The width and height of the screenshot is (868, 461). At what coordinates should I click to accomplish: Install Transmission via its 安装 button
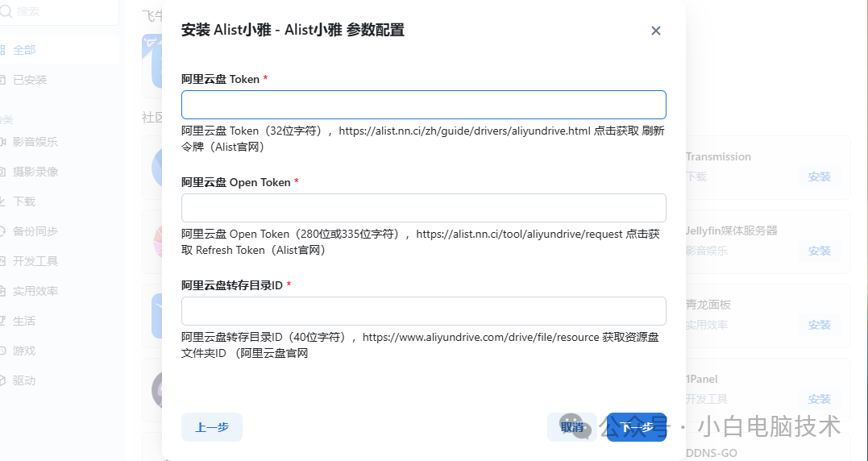pos(820,177)
